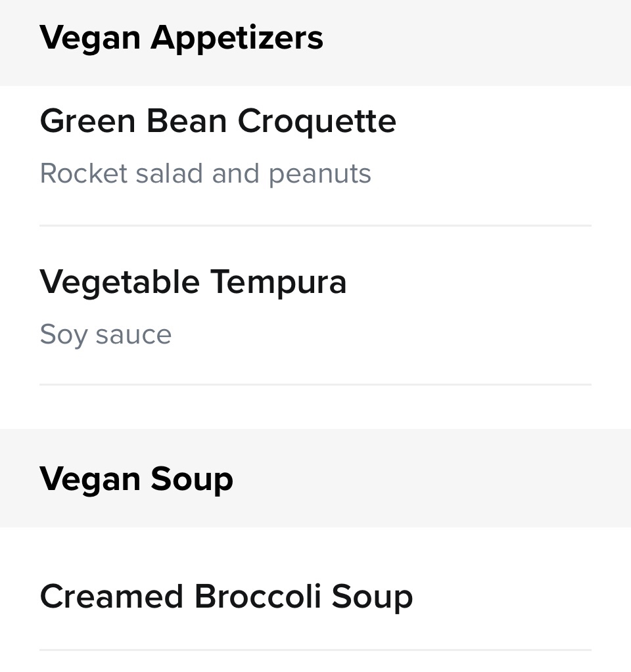The height and width of the screenshot is (672, 631).
Task: Click the word Appetizers in the header
Action: pos(237,37)
